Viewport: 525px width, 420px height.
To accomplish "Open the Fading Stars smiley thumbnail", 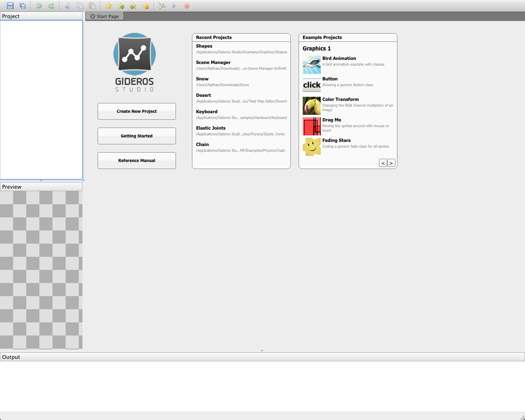I will pyautogui.click(x=312, y=147).
